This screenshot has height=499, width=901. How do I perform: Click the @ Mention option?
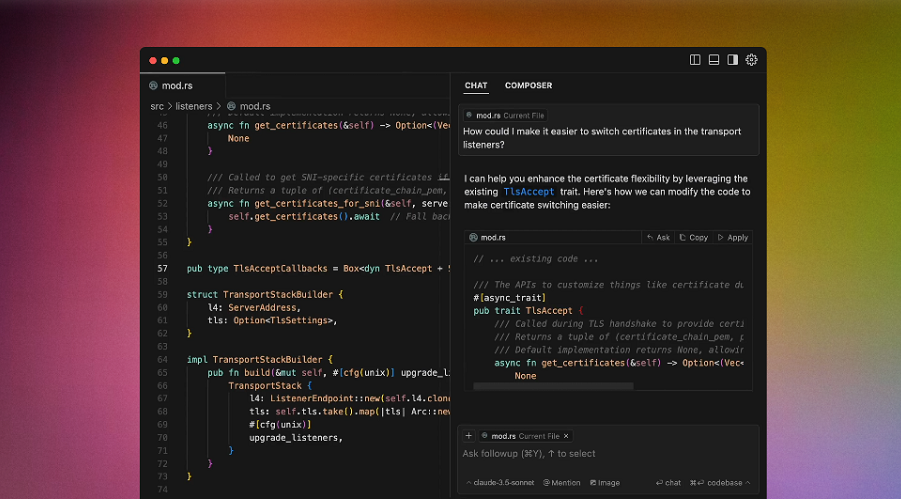562,483
